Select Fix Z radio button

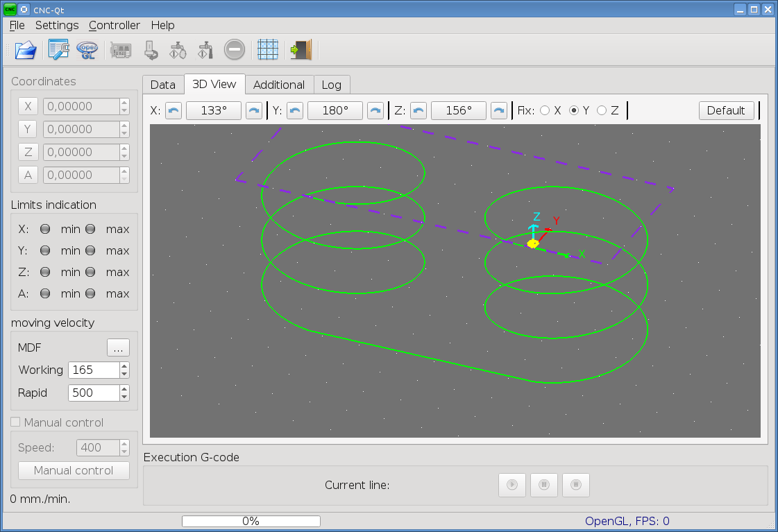click(602, 110)
